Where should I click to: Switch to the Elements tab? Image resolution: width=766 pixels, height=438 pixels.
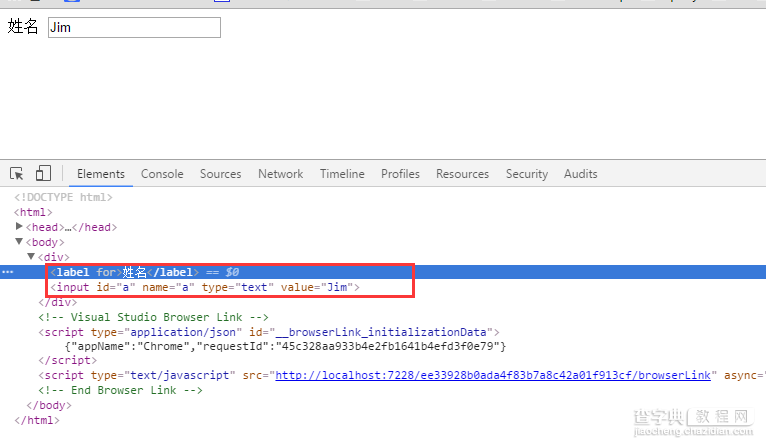[101, 174]
